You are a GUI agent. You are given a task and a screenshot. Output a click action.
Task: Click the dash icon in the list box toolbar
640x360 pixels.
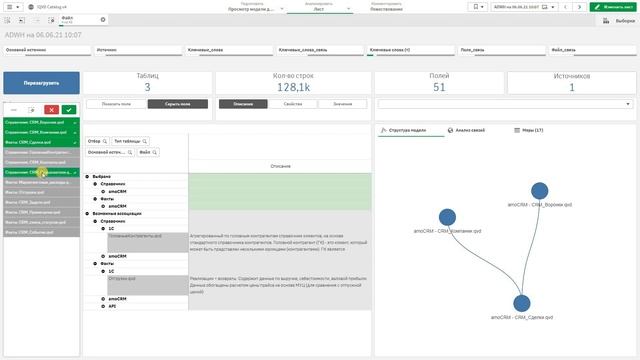click(x=14, y=110)
